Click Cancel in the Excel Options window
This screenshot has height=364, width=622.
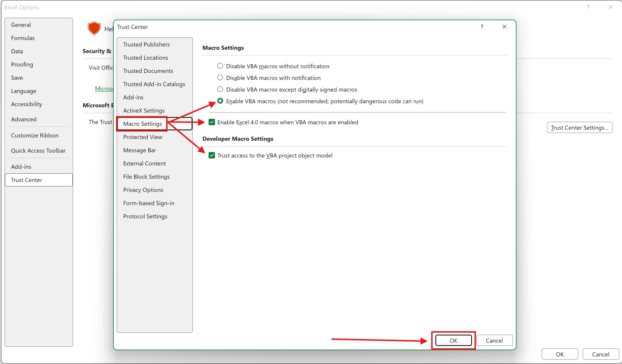pos(601,354)
